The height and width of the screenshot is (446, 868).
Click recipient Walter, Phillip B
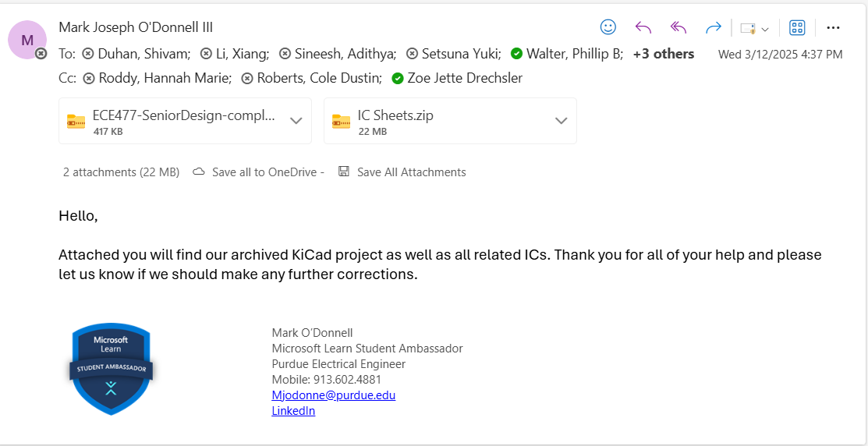[x=575, y=54]
